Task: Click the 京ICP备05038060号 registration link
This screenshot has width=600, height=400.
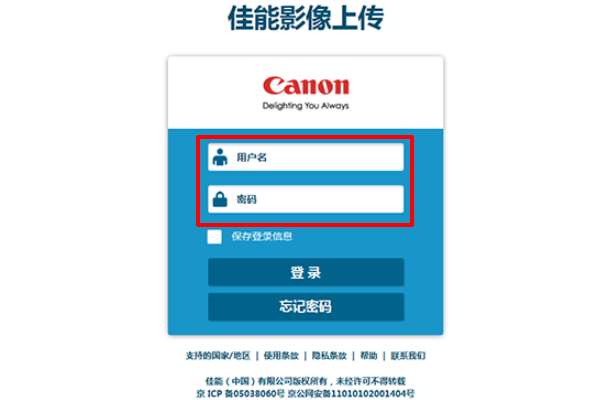Action: [x=241, y=393]
